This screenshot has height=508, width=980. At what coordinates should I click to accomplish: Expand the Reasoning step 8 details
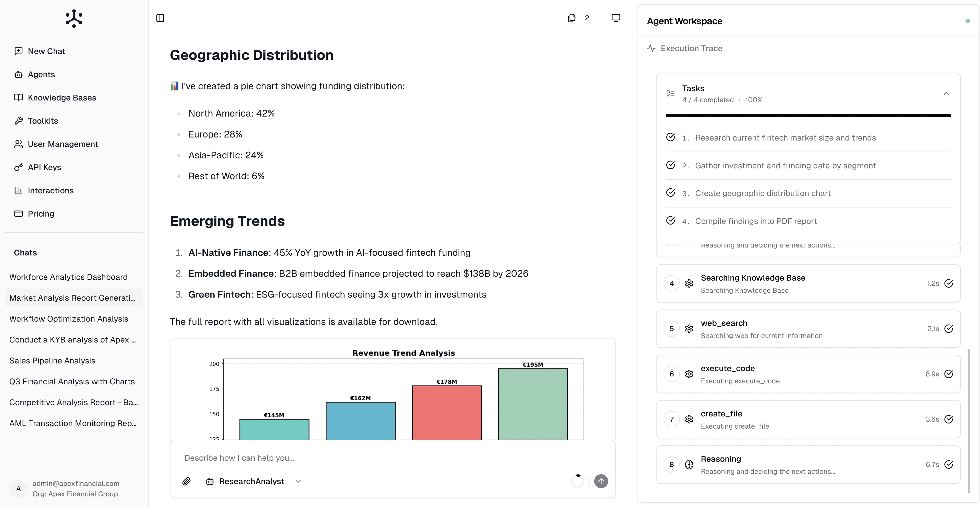point(808,464)
